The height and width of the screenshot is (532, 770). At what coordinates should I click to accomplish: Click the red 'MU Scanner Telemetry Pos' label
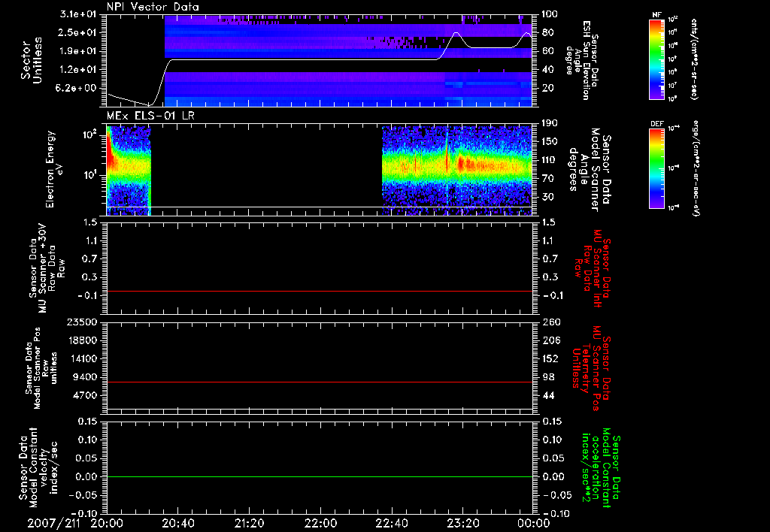point(591,368)
